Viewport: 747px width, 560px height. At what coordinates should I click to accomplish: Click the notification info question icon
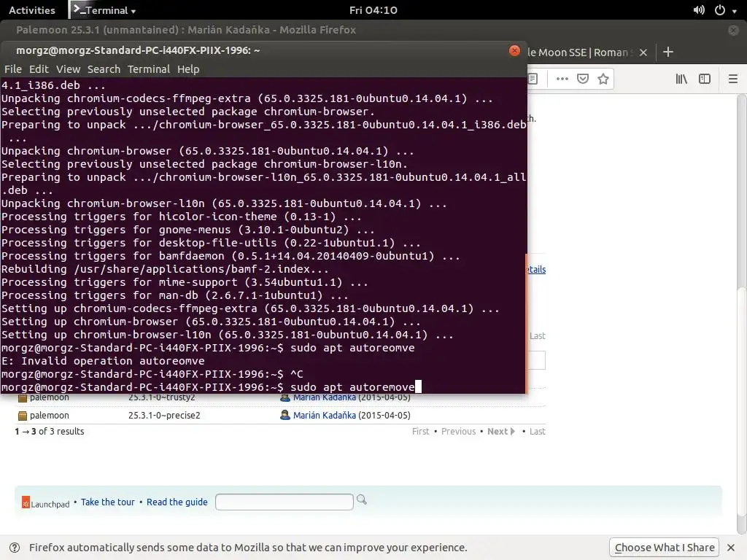tap(15, 548)
